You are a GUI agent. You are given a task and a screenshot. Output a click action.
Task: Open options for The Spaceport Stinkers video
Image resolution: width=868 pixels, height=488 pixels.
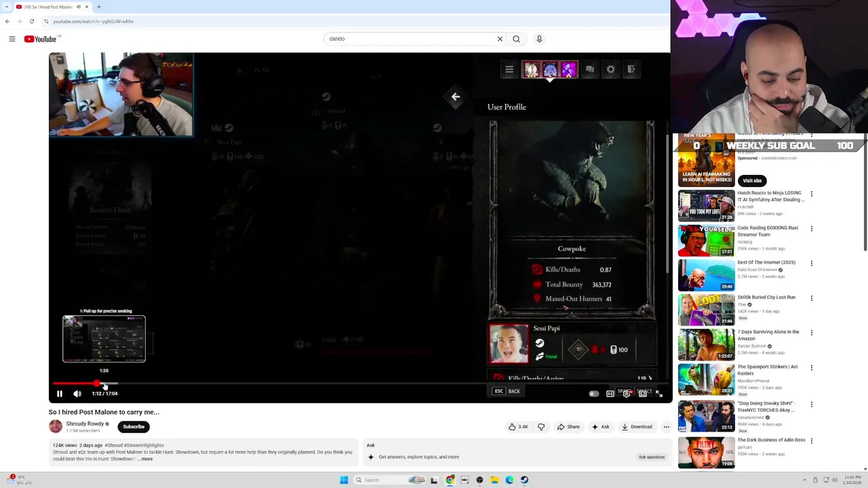[812, 368]
